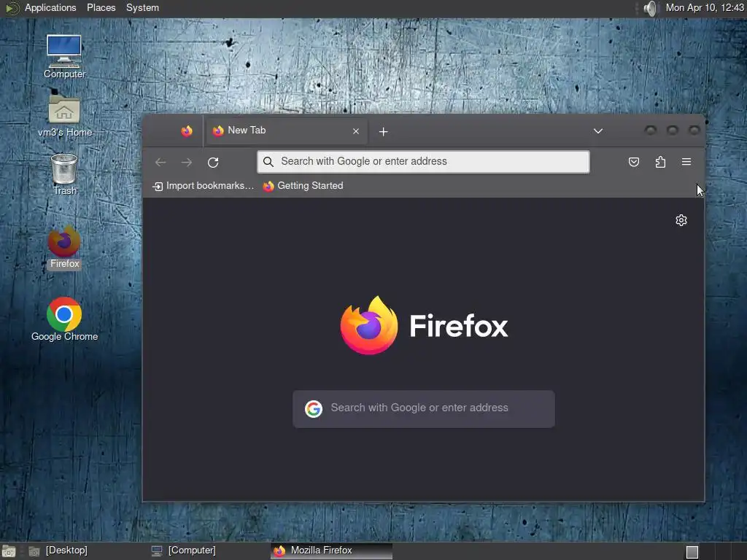The image size is (747, 560).
Task: Open a new tab with plus button
Action: [x=384, y=131]
